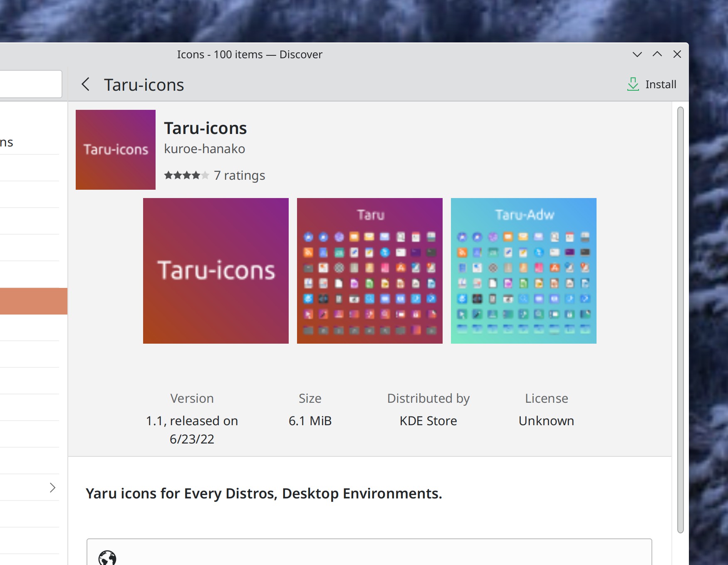The image size is (728, 565).
Task: Click the KDE Store distributor label
Action: tap(428, 421)
